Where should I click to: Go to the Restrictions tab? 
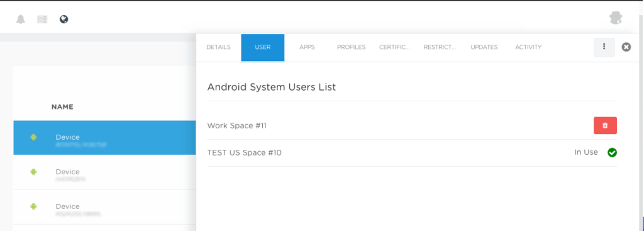point(440,47)
